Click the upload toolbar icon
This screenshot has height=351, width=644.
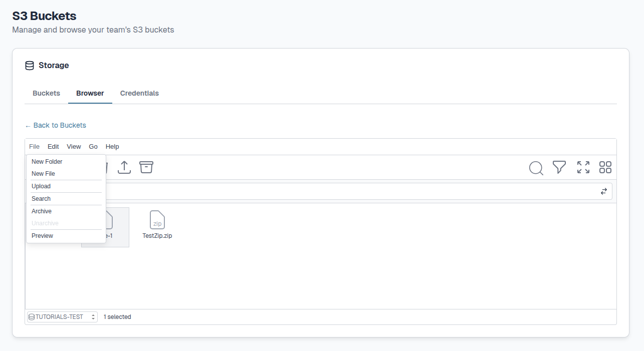[x=124, y=167]
